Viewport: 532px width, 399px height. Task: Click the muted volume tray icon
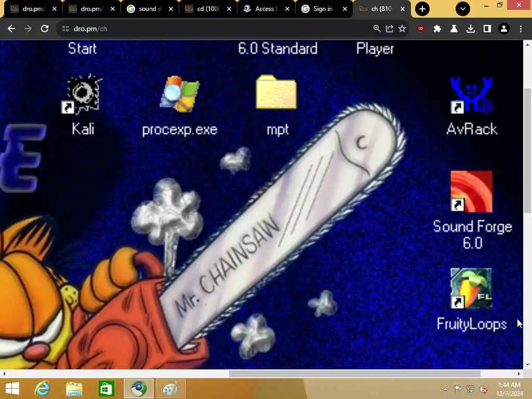click(483, 389)
